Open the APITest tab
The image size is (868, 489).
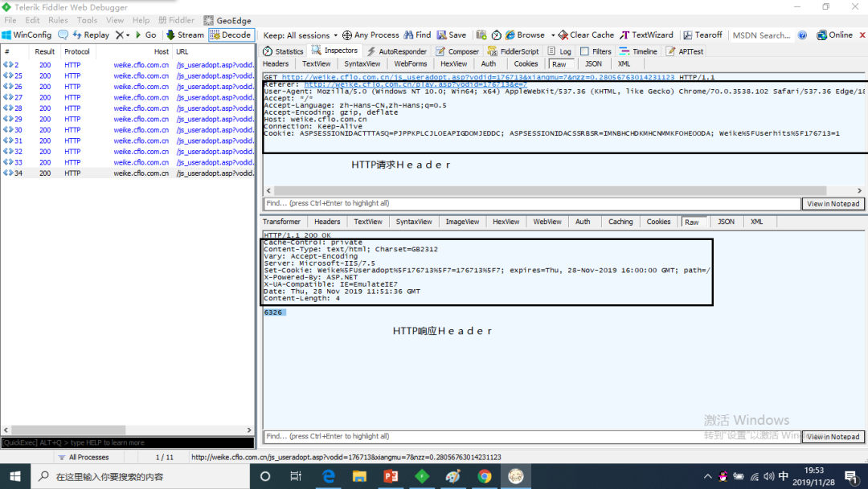(685, 51)
